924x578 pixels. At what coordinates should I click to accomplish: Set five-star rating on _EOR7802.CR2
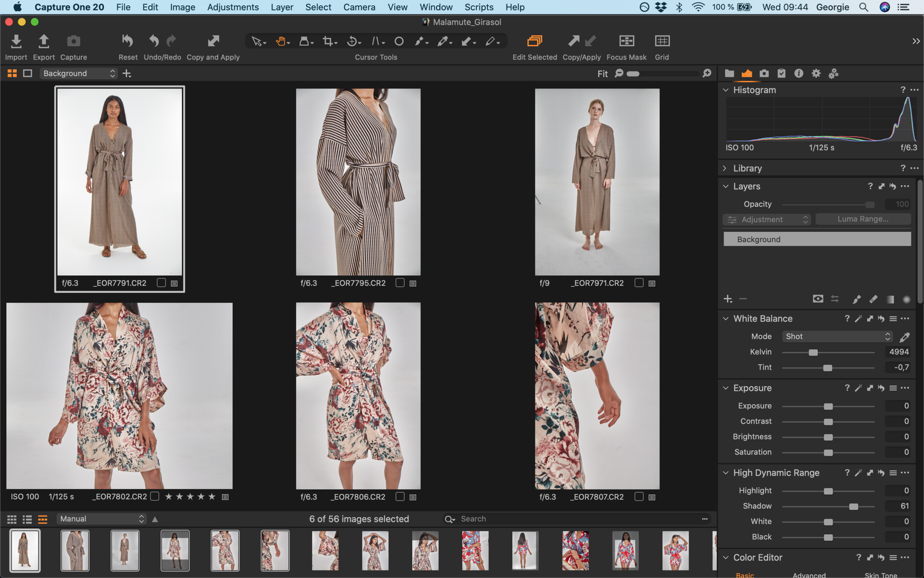point(212,497)
